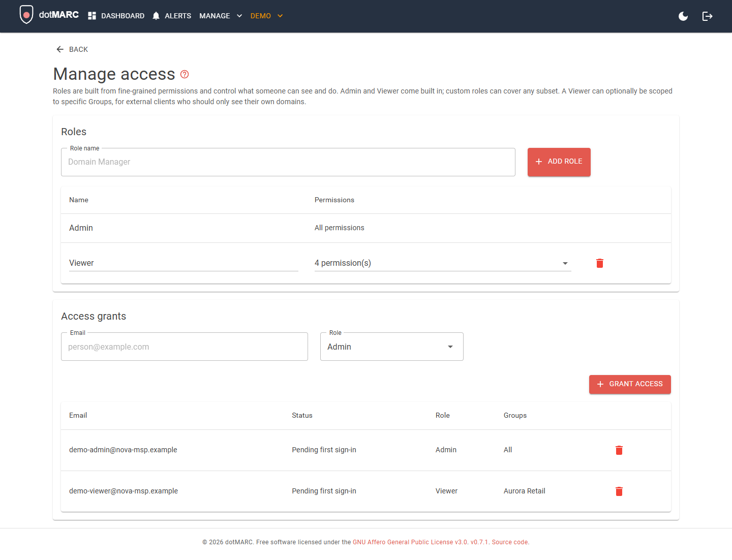
Task: Click the Name column header in roles table
Action: tap(79, 200)
